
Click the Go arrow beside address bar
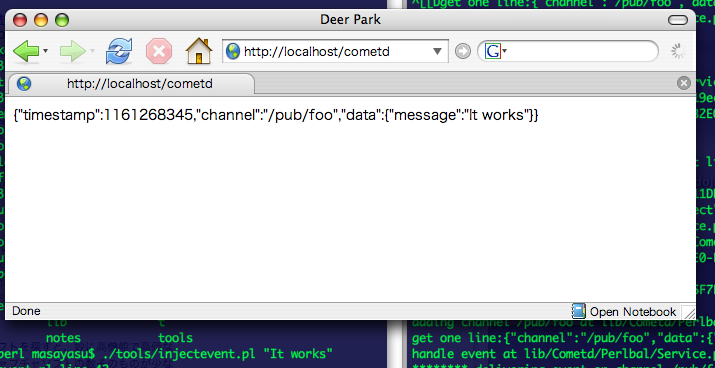[x=463, y=51]
